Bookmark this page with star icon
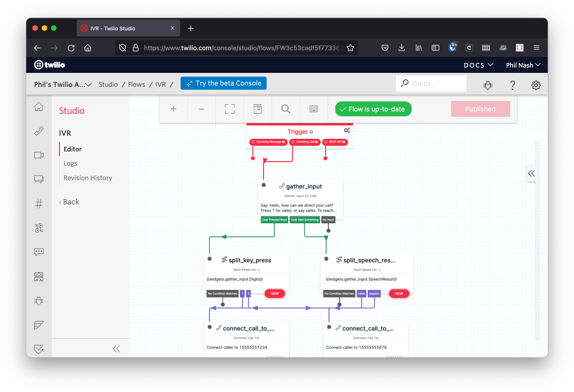 point(350,48)
